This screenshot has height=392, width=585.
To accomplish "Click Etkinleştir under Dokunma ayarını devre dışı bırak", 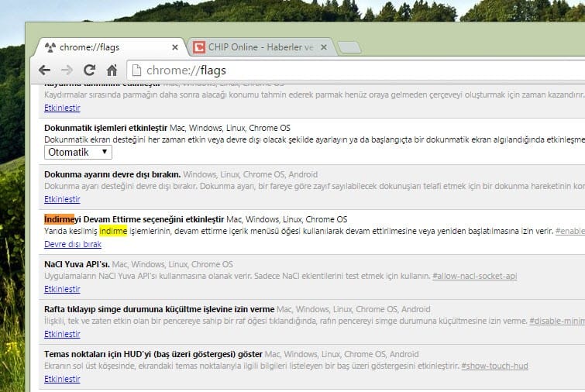I will coord(62,199).
